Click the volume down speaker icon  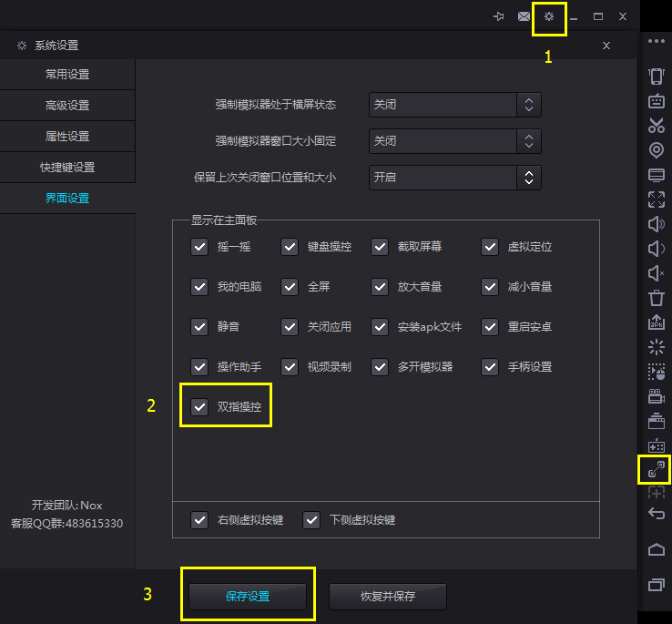pyautogui.click(x=657, y=249)
